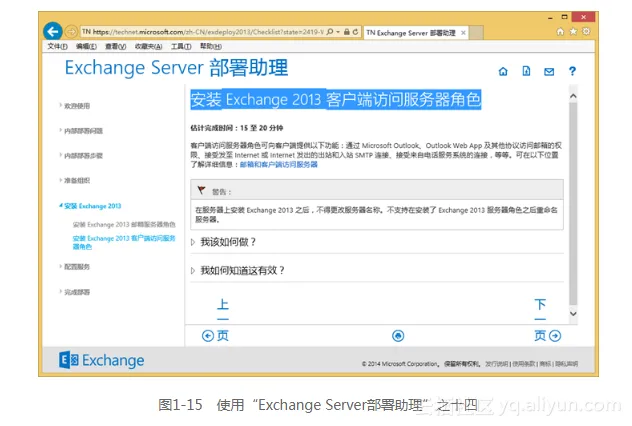Image resolution: width=632 pixels, height=426 pixels.
Task: Open browser favorites star icon
Action: click(x=572, y=32)
